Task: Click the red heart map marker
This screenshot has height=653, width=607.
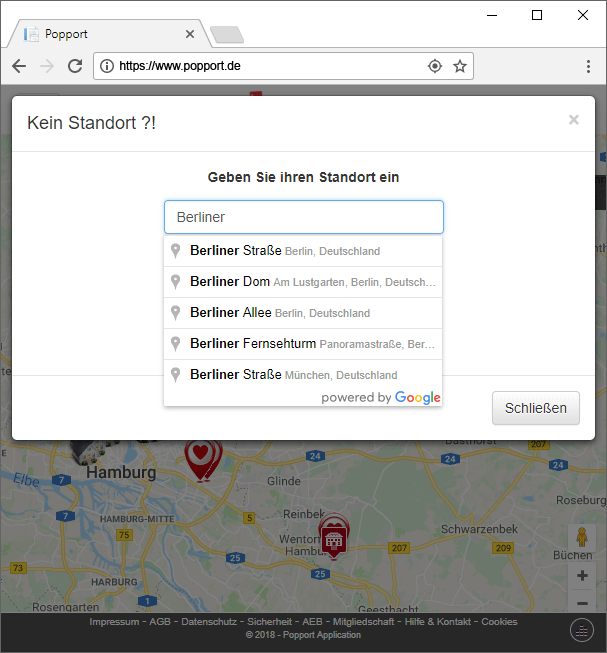Action: tap(202, 456)
